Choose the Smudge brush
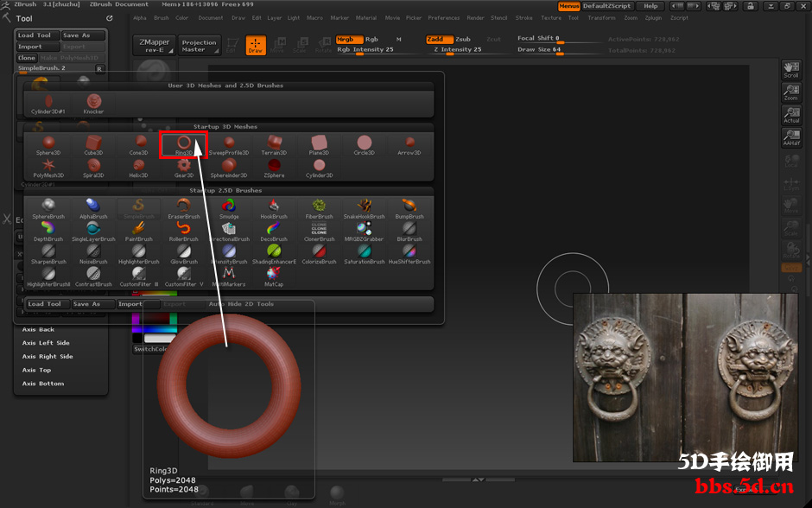This screenshot has height=508, width=812. point(229,209)
